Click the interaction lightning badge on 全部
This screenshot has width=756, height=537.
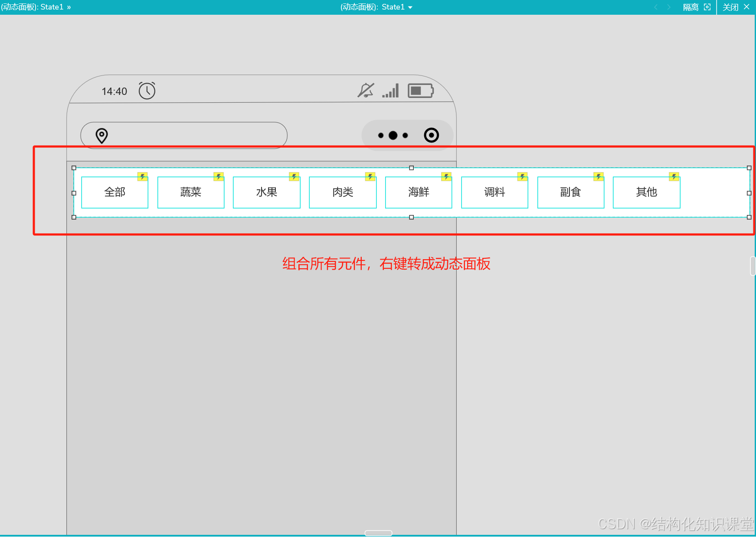[143, 176]
